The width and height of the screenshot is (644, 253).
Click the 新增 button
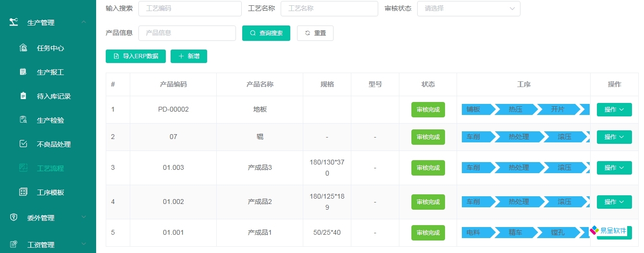189,56
